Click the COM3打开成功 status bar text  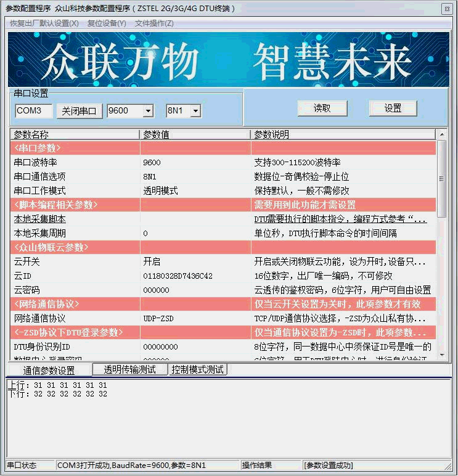coord(131,465)
